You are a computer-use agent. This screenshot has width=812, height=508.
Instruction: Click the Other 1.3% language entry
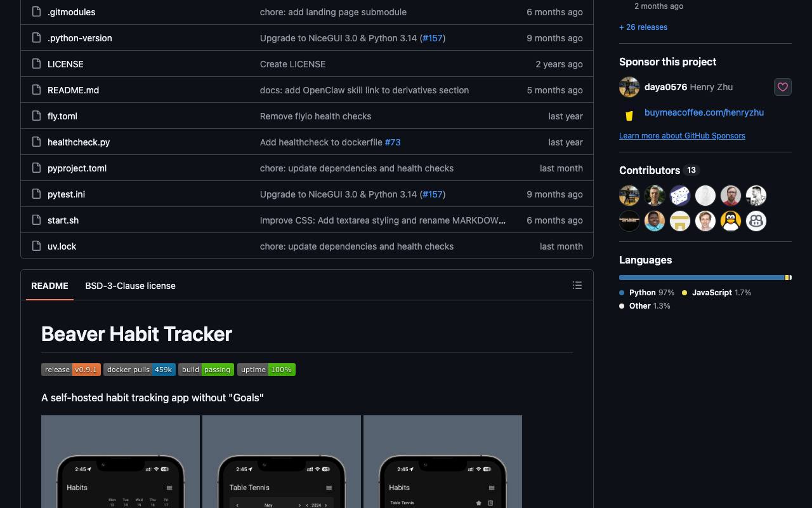click(645, 306)
